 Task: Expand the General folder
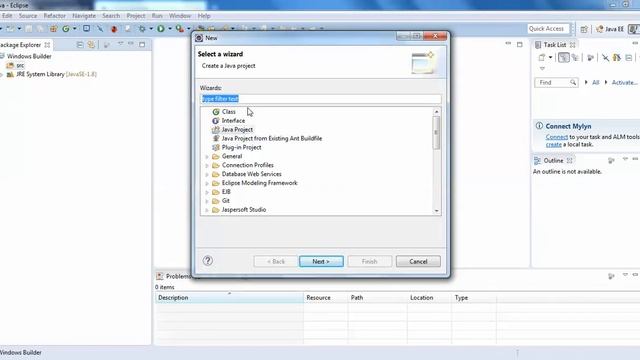tap(207, 157)
